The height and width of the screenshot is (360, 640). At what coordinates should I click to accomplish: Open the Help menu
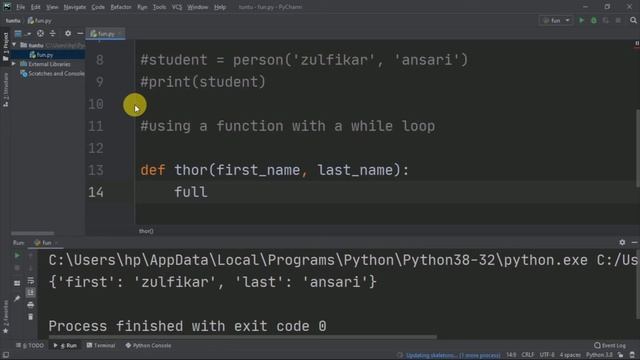tap(220, 7)
